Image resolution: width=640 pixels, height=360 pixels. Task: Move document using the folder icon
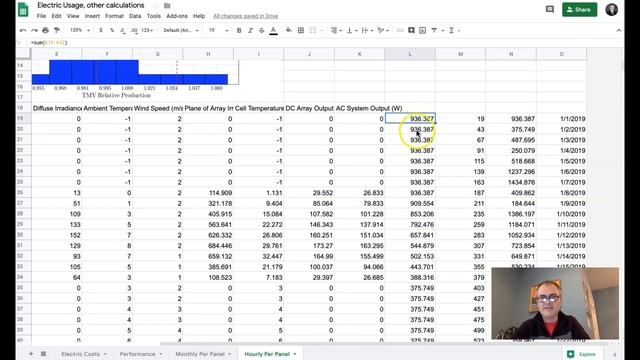pos(167,6)
